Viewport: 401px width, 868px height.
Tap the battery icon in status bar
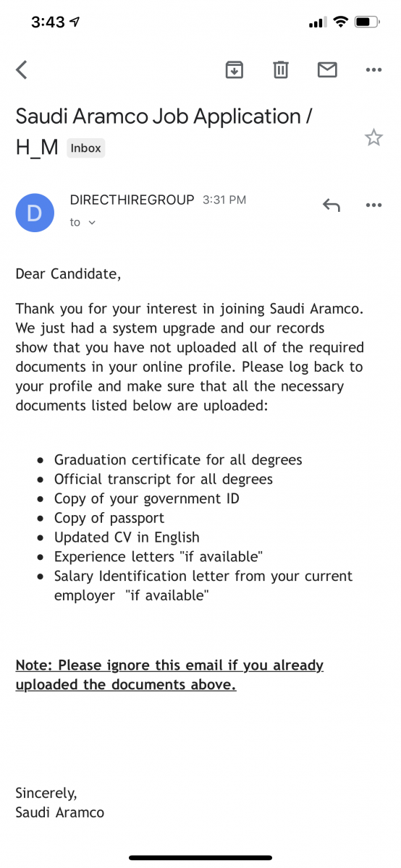click(368, 22)
